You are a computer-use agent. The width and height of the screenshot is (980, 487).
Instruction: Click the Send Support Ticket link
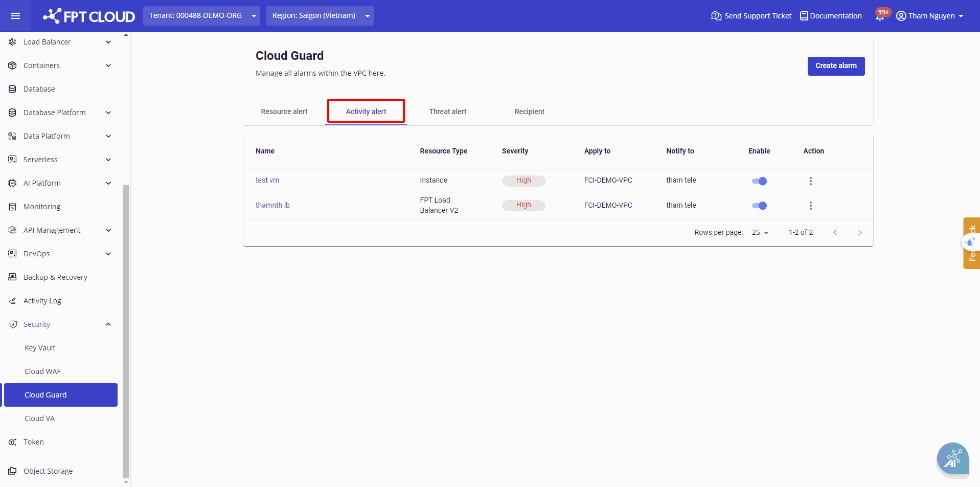758,16
